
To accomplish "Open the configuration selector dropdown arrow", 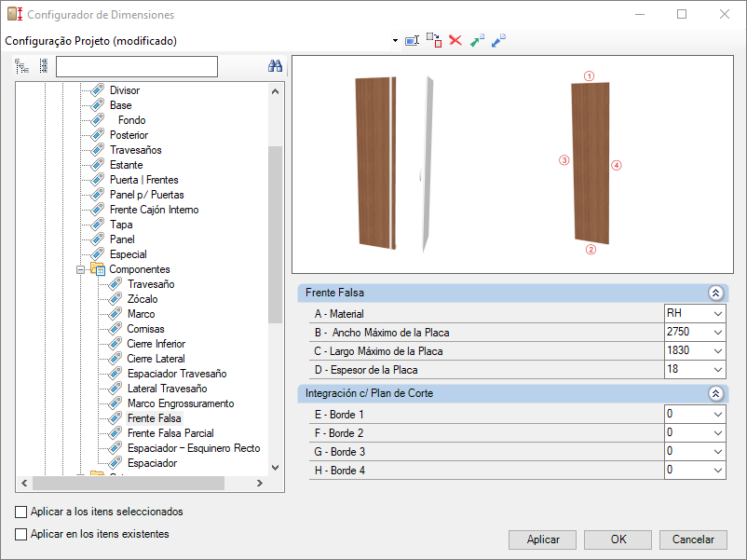I will coord(395,40).
